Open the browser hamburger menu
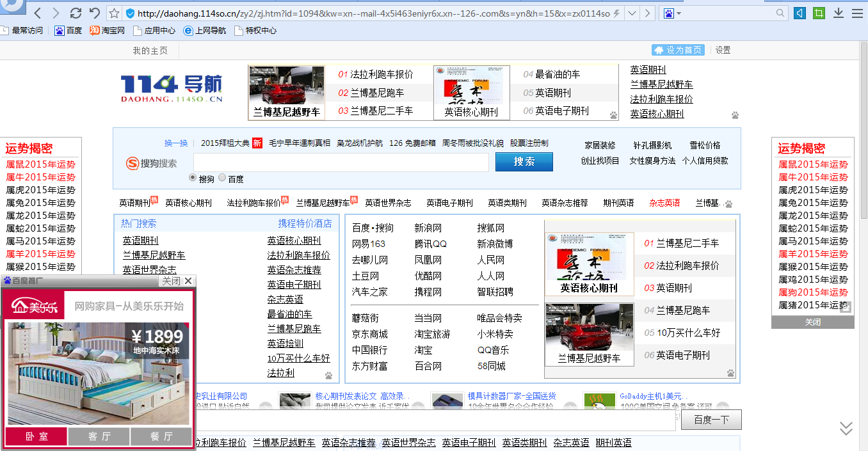 tap(857, 12)
